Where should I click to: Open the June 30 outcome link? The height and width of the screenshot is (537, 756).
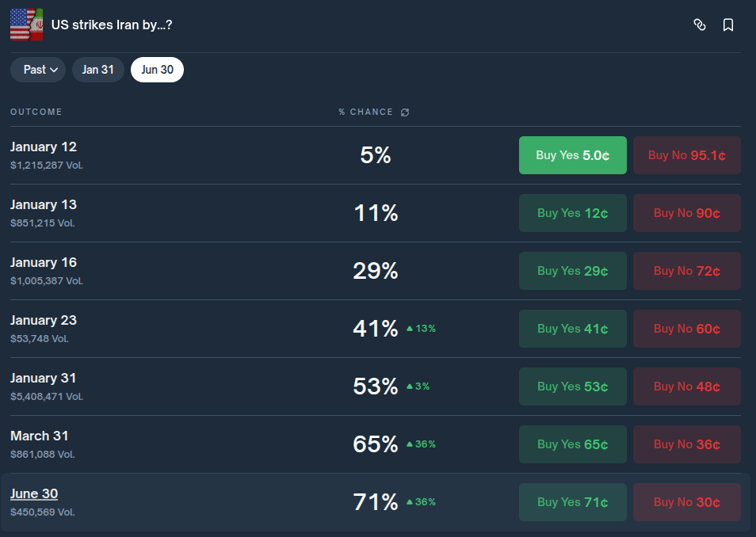tap(34, 494)
